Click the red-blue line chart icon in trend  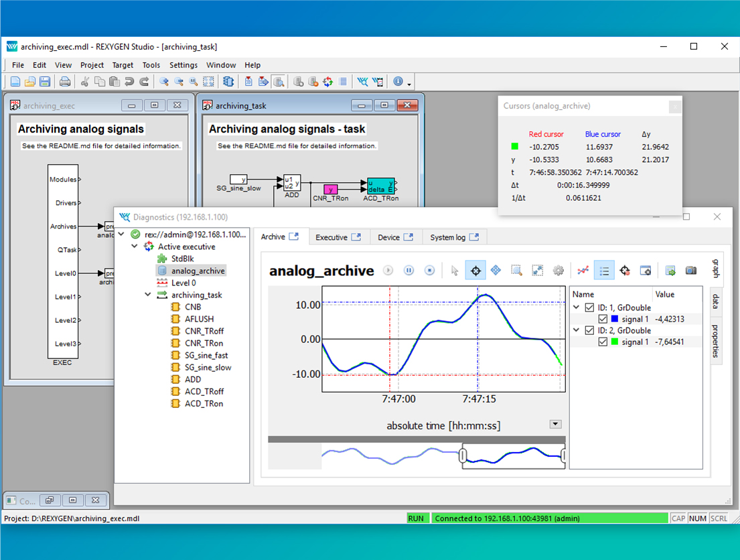[583, 271]
